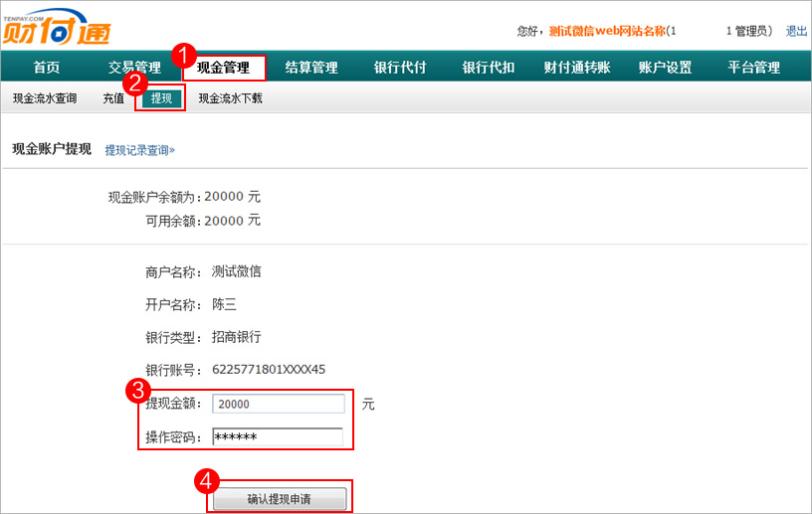Click the 财付通 Tenpay logo
The height and width of the screenshot is (514, 812).
tap(57, 27)
